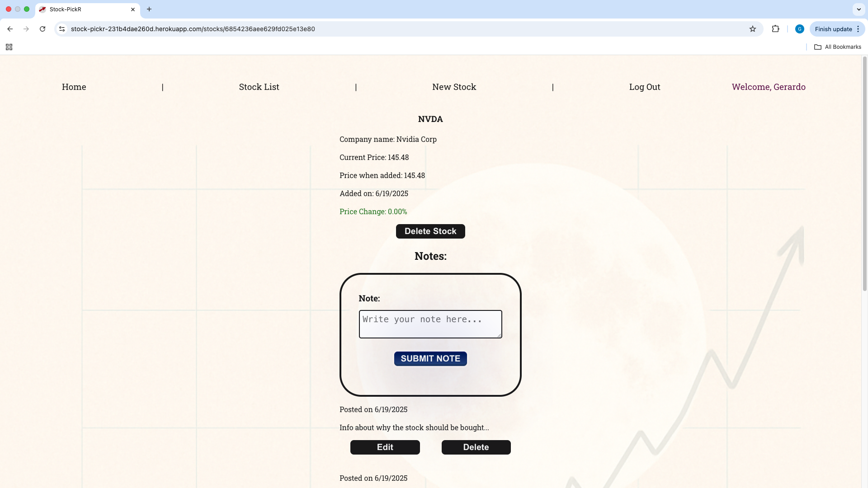Viewport: 868px width, 488px height.
Task: Click Price when added: 145.48 text
Action: 382,176
